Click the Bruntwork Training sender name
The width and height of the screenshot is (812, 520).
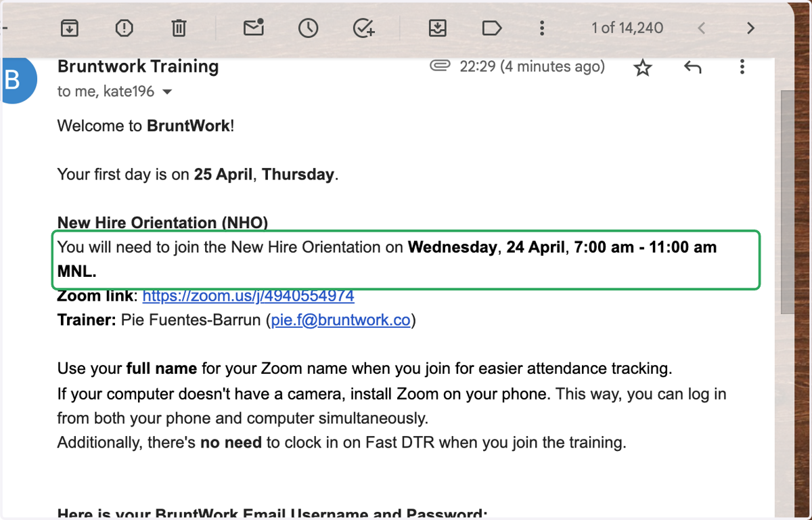[138, 66]
